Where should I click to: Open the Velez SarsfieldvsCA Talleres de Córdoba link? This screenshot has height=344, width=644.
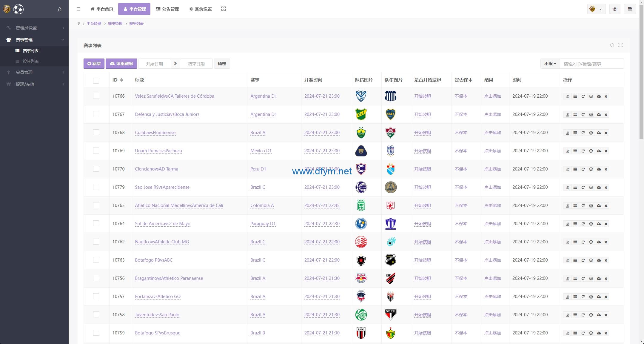pos(175,96)
